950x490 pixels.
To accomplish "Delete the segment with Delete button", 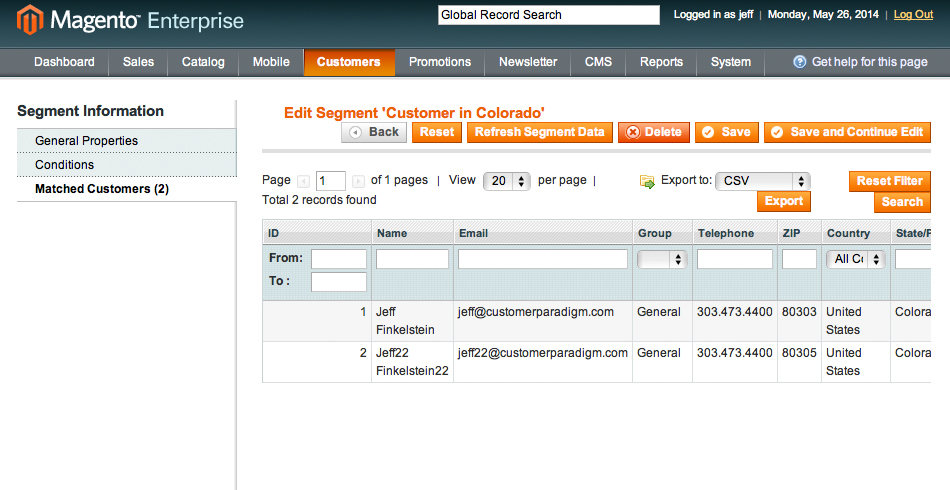I will [654, 132].
